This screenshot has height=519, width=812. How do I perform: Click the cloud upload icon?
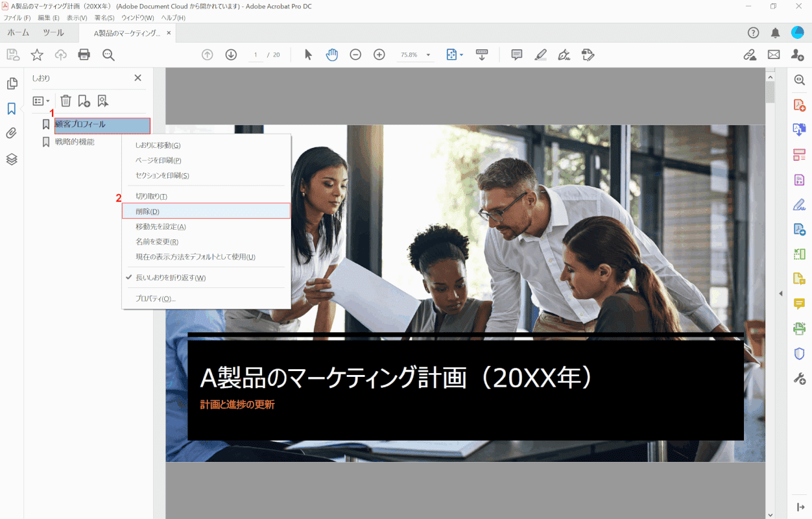pos(60,55)
